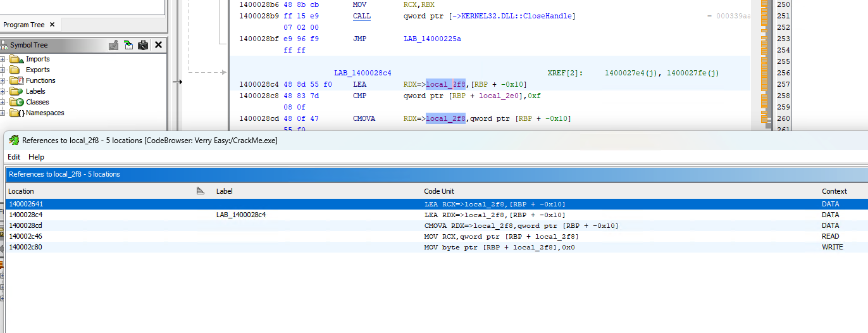Select reference row 1400028cd

pyautogui.click(x=437, y=225)
